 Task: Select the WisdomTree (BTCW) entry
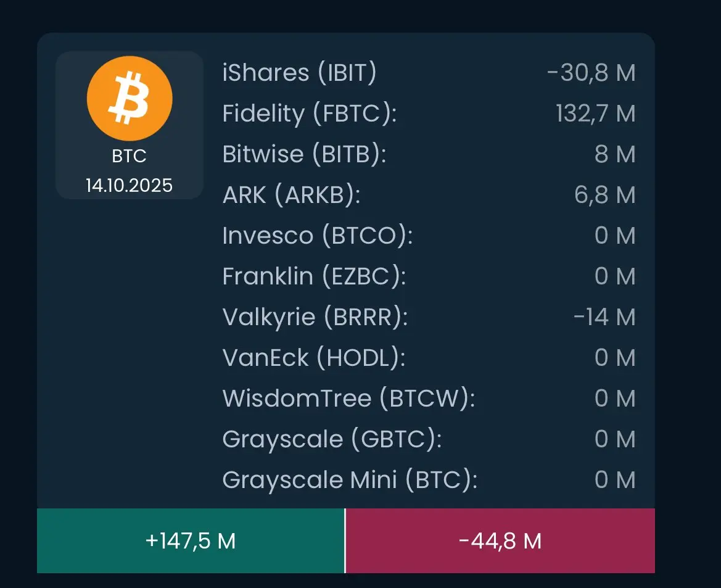348,399
